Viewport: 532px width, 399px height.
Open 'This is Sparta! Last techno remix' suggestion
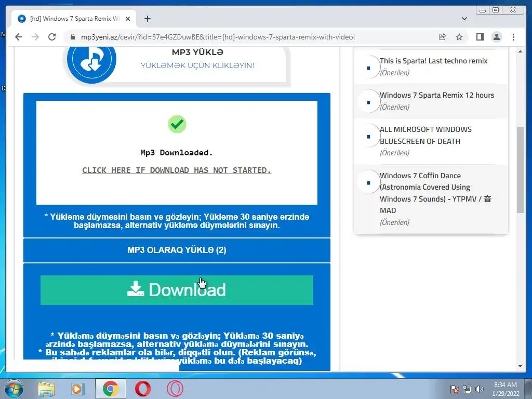click(433, 61)
